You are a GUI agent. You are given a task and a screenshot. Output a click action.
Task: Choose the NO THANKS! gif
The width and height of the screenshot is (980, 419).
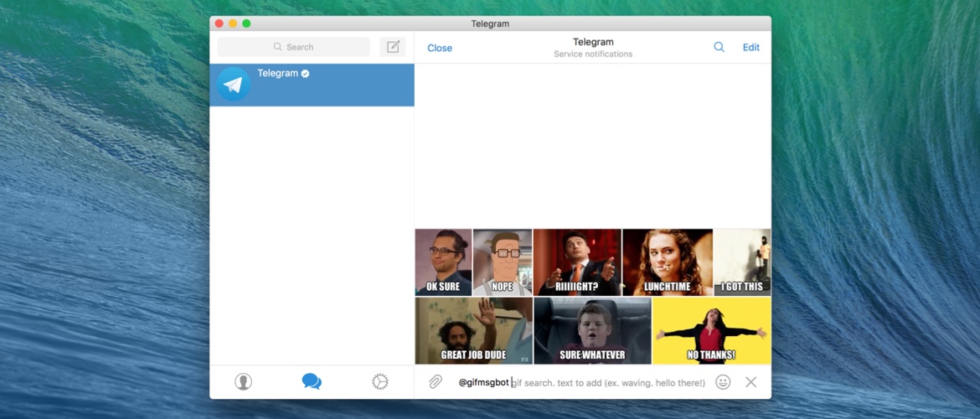point(712,330)
